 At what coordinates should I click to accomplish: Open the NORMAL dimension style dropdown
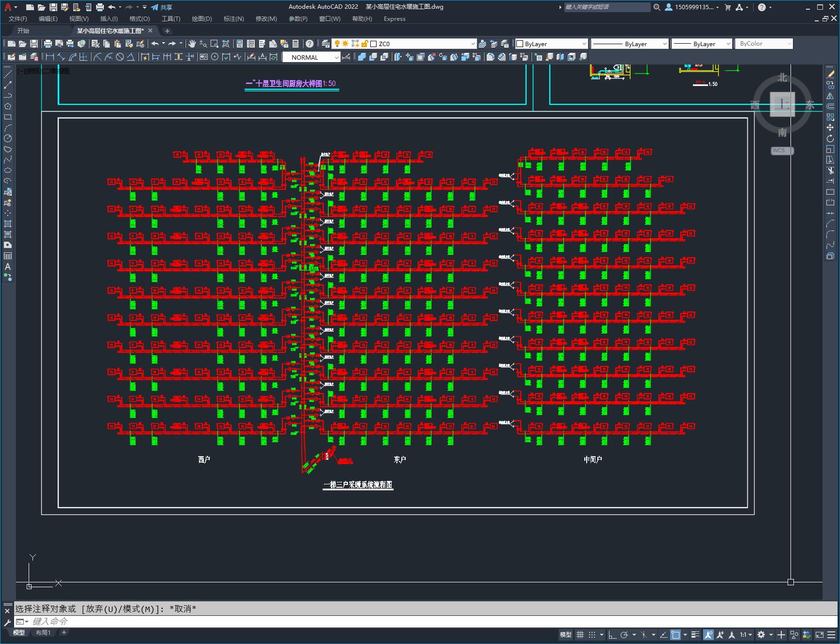pyautogui.click(x=312, y=57)
